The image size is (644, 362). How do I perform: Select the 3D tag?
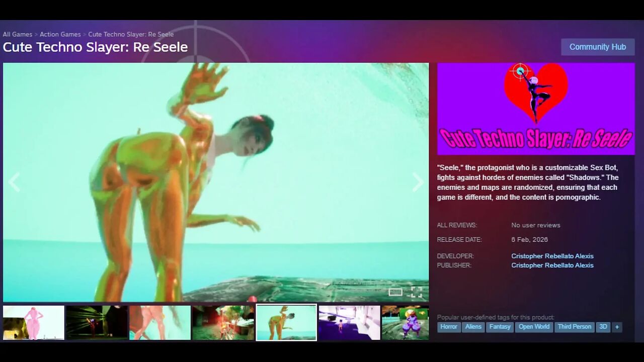click(603, 327)
